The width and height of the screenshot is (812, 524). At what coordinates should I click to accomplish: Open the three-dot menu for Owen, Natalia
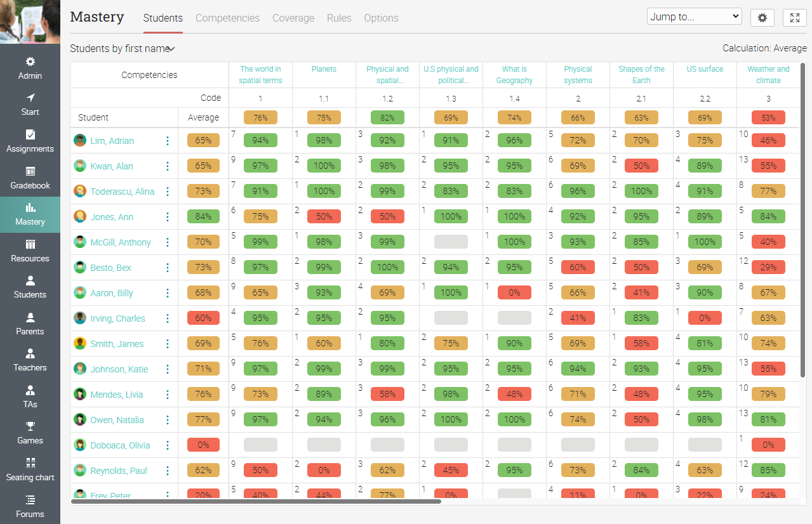(168, 420)
